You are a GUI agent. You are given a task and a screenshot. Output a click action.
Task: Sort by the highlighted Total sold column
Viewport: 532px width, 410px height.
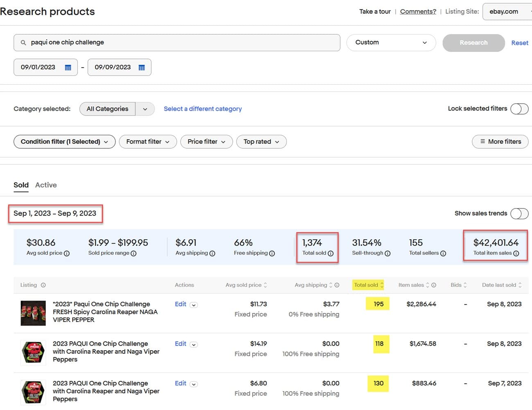(368, 285)
